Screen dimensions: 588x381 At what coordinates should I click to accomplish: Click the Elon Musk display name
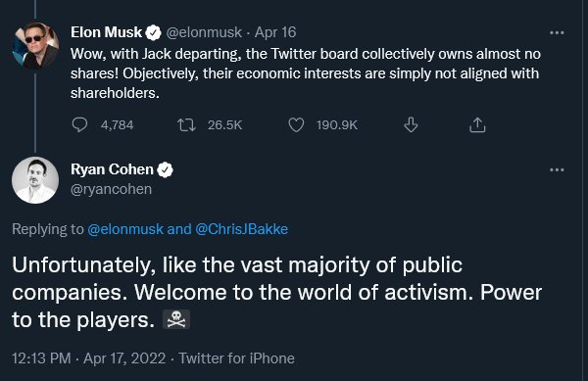click(x=107, y=32)
